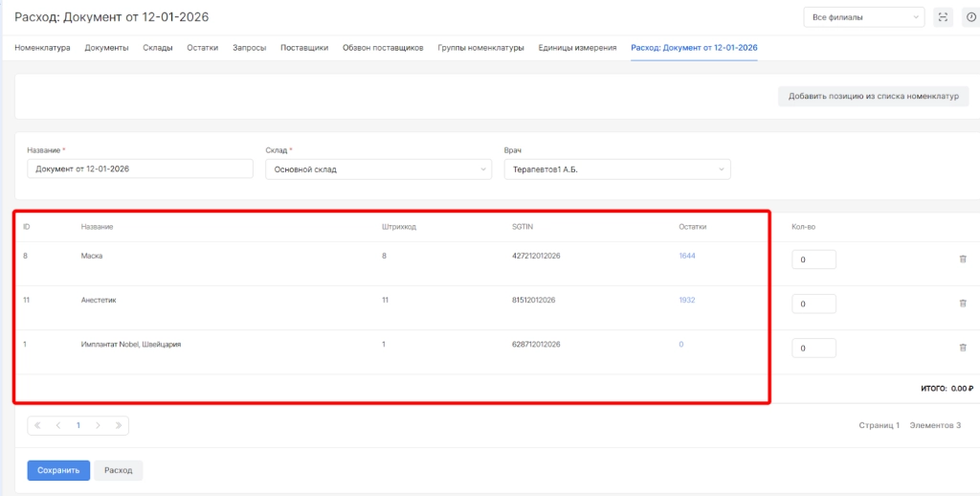Open the Врач dropdown with Терапевтов1 А.Б.

click(616, 169)
